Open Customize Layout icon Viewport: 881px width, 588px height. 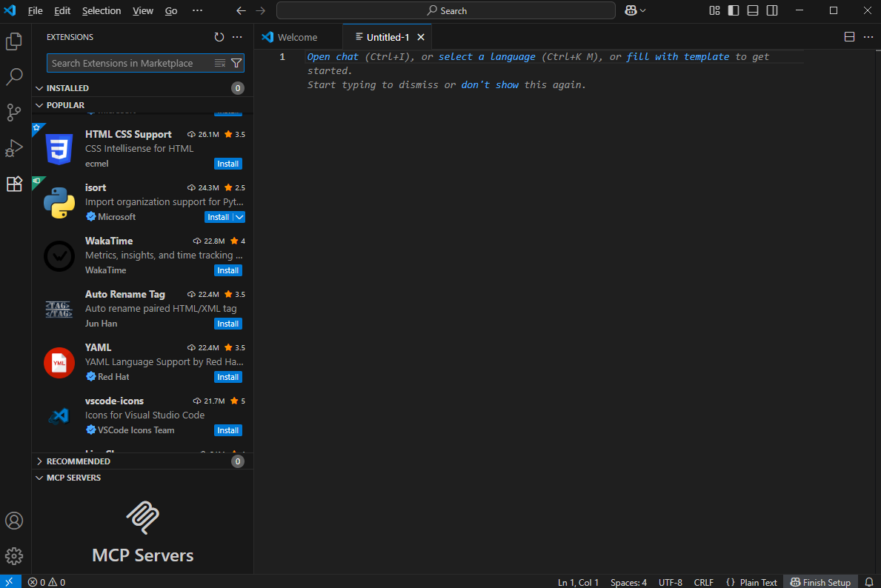(x=714, y=10)
